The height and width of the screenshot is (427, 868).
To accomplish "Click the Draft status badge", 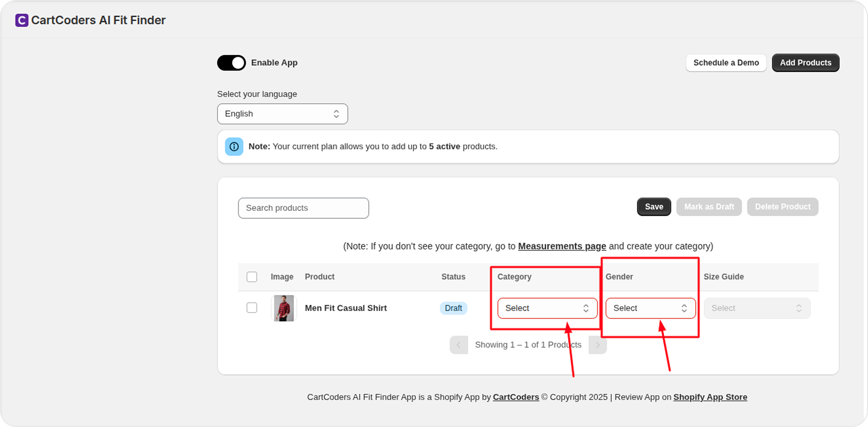I will (453, 308).
